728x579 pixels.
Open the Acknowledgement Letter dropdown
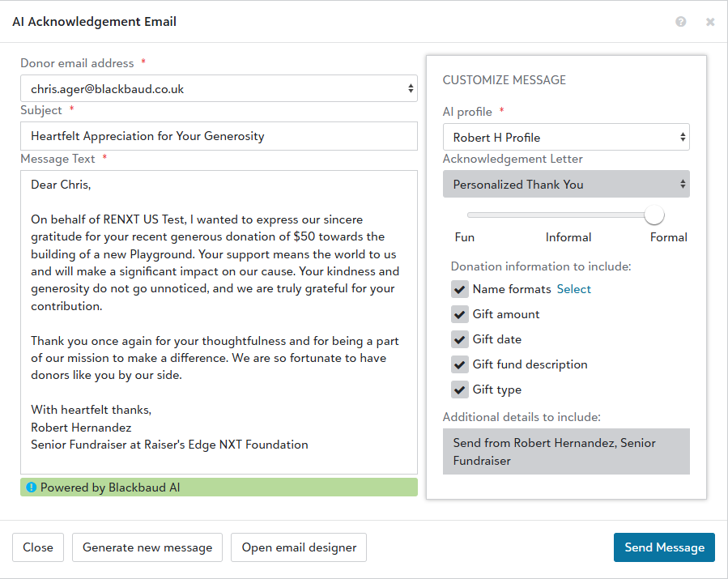[566, 185]
